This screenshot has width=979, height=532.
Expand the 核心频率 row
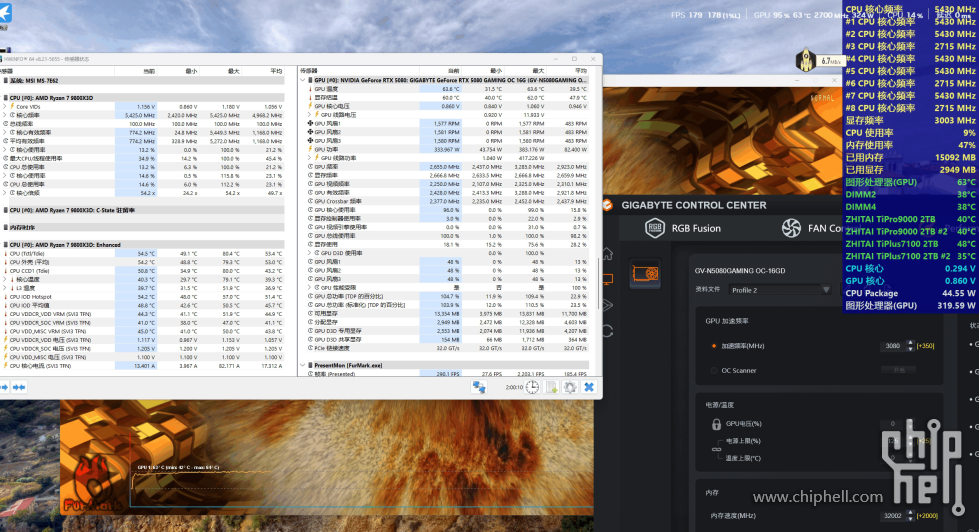5,116
